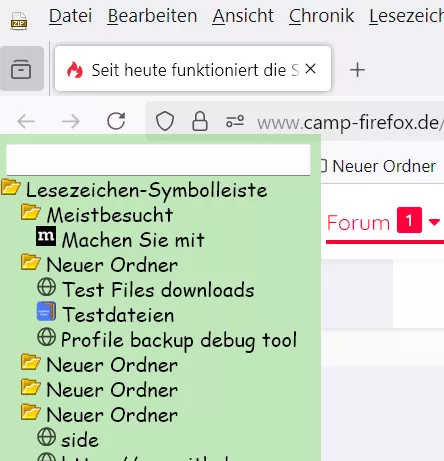Viewport: 444px width, 461px height.
Task: Click the plus icon to open new tab
Action: coord(357,70)
